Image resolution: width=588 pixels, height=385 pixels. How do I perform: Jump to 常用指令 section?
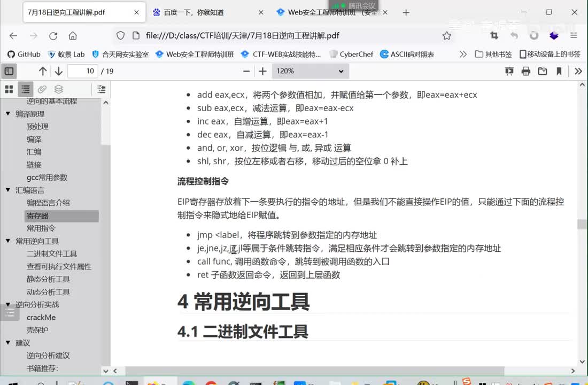pos(41,228)
